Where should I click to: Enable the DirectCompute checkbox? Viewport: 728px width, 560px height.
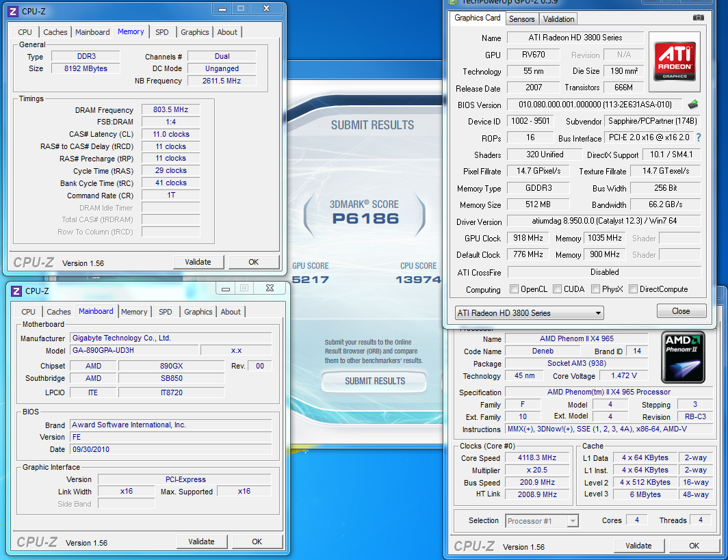click(633, 289)
